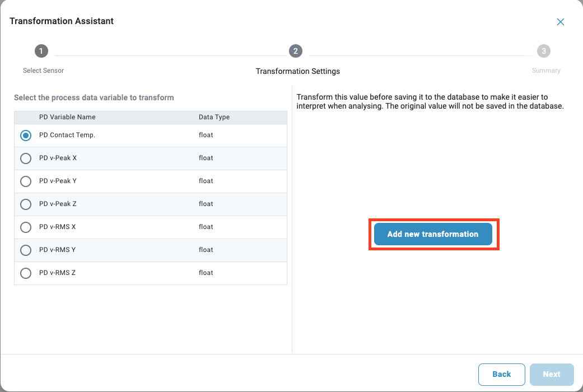Open the Select Sensor step label

pyautogui.click(x=43, y=71)
